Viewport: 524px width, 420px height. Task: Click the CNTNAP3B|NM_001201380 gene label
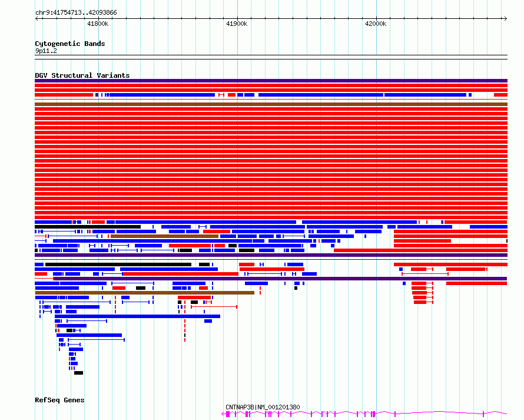263,407
